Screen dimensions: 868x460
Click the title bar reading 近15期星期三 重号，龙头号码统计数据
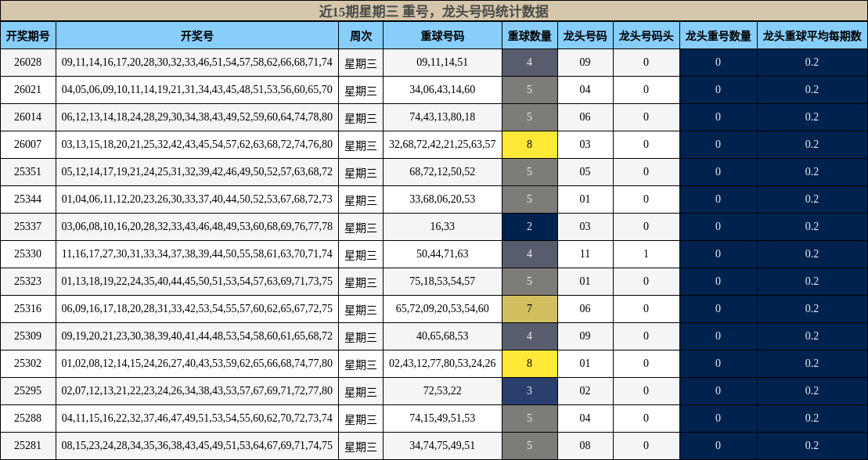tap(434, 10)
